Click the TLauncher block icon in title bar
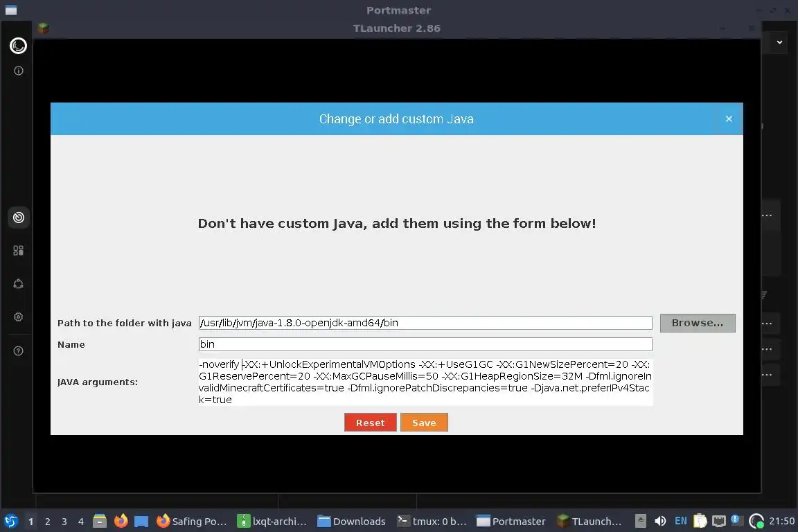 pos(43,28)
